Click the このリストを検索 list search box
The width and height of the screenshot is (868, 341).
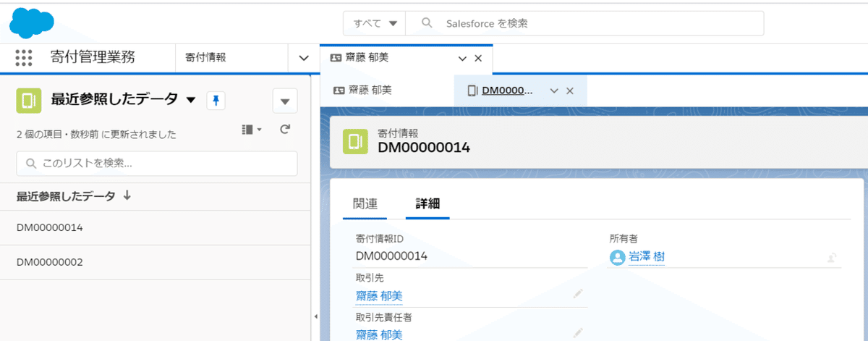(157, 164)
